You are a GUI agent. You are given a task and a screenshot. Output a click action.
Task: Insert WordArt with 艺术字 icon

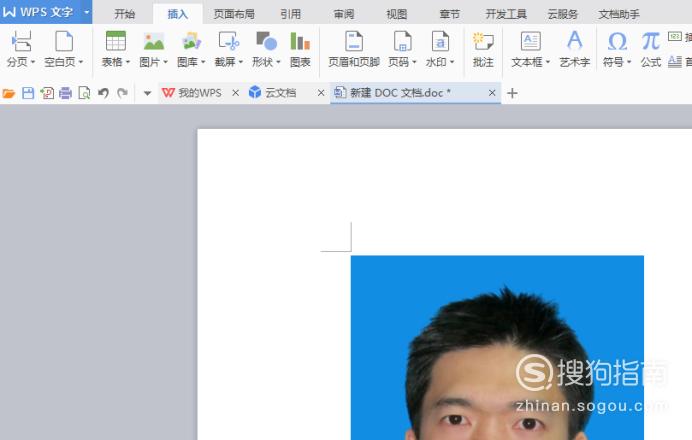(575, 41)
